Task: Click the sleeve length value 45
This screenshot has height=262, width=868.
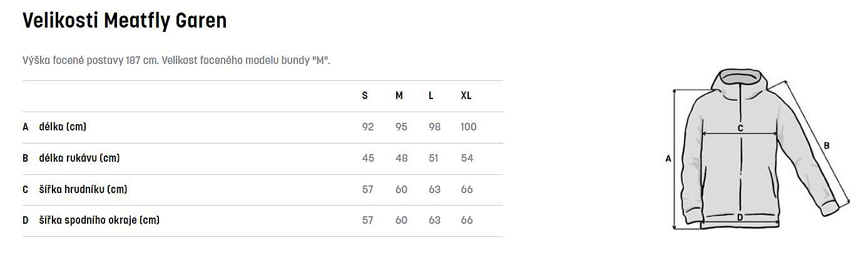Action: pyautogui.click(x=368, y=158)
